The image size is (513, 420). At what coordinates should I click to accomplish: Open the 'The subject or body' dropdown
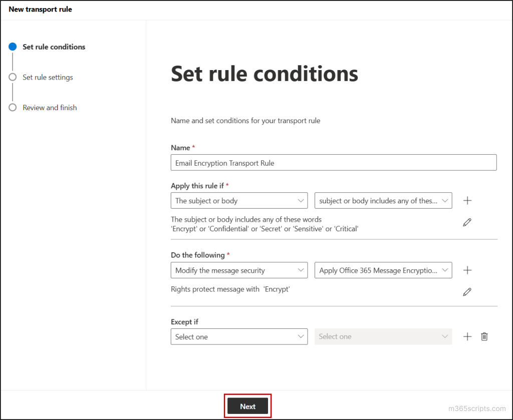point(239,200)
